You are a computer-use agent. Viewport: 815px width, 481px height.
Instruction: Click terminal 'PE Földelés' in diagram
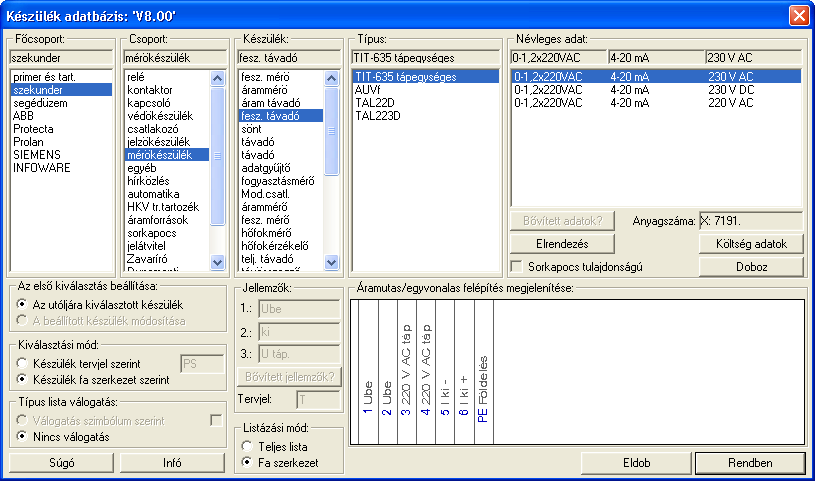[483, 389]
